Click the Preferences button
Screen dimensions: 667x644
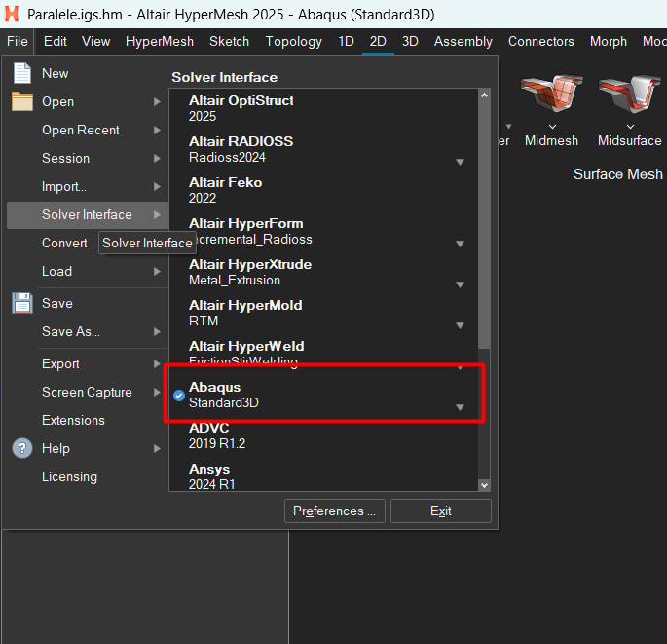[x=335, y=511]
